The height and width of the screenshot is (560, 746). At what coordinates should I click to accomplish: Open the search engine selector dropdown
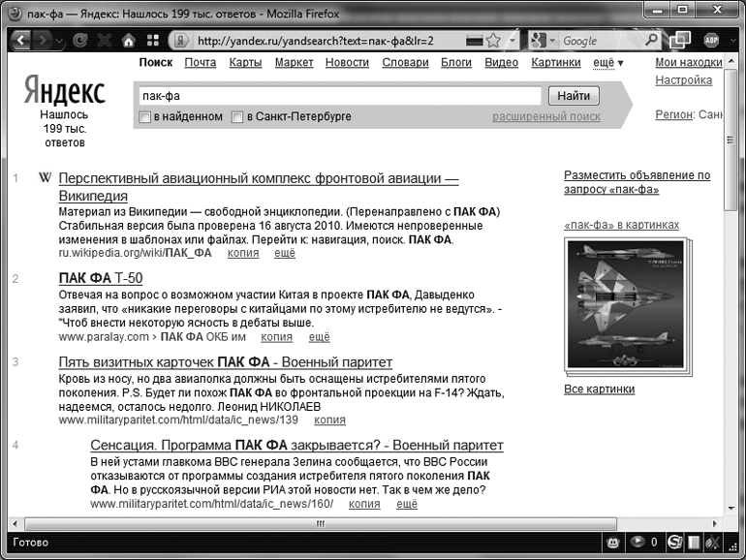click(x=545, y=41)
